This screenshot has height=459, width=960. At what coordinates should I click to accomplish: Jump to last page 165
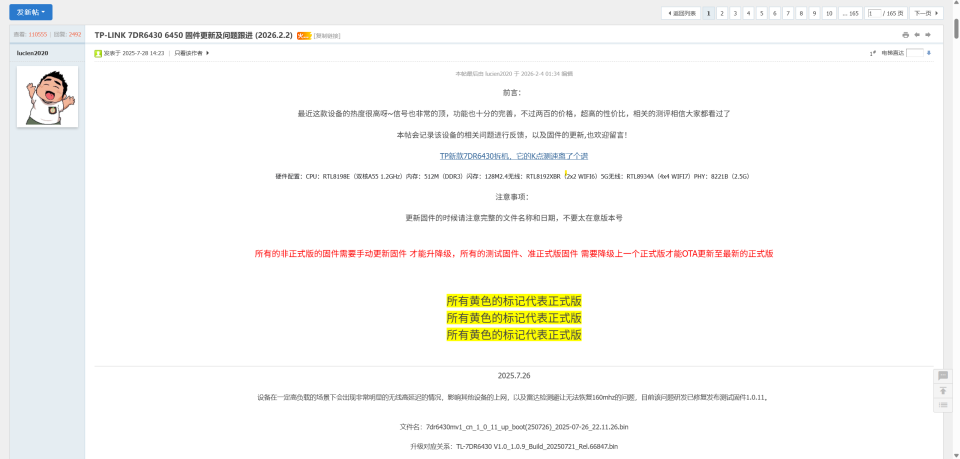(850, 13)
